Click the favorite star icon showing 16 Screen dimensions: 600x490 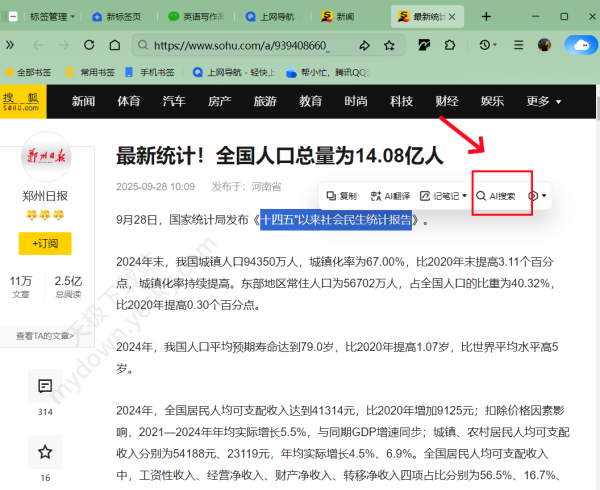click(45, 453)
